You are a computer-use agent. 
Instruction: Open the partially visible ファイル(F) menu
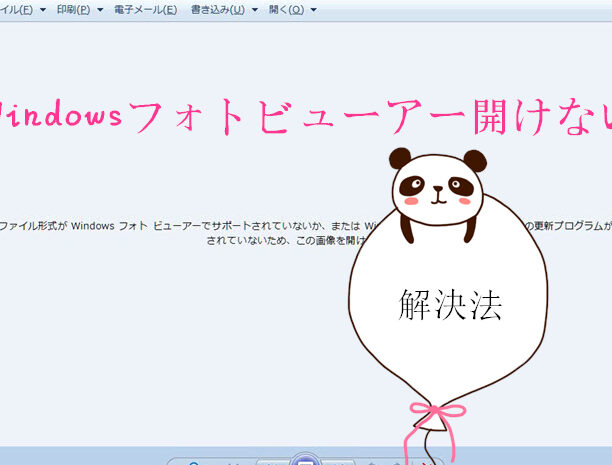(x=16, y=9)
